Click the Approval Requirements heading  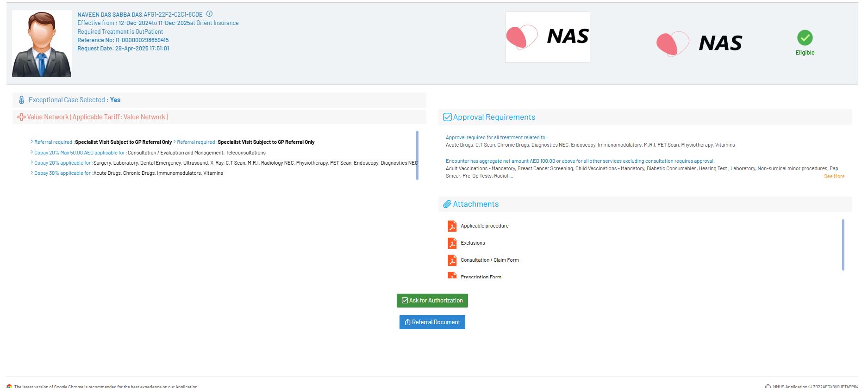click(x=494, y=117)
